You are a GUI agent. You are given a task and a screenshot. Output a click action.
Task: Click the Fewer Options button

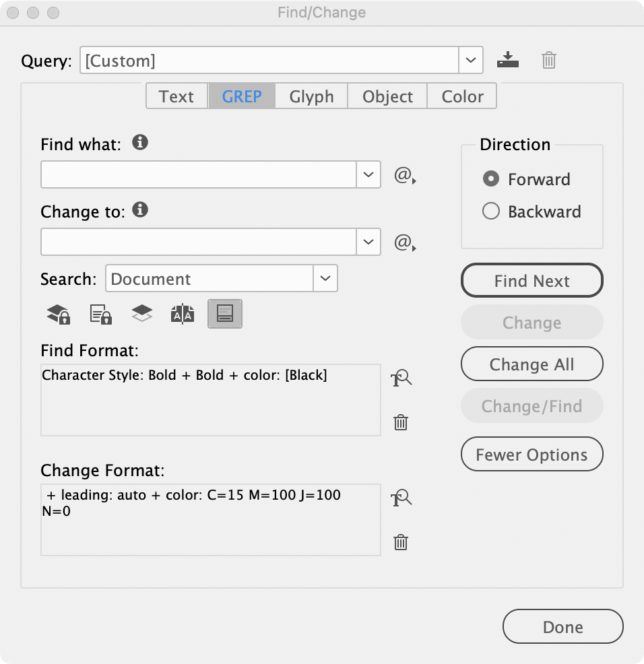pyautogui.click(x=532, y=455)
